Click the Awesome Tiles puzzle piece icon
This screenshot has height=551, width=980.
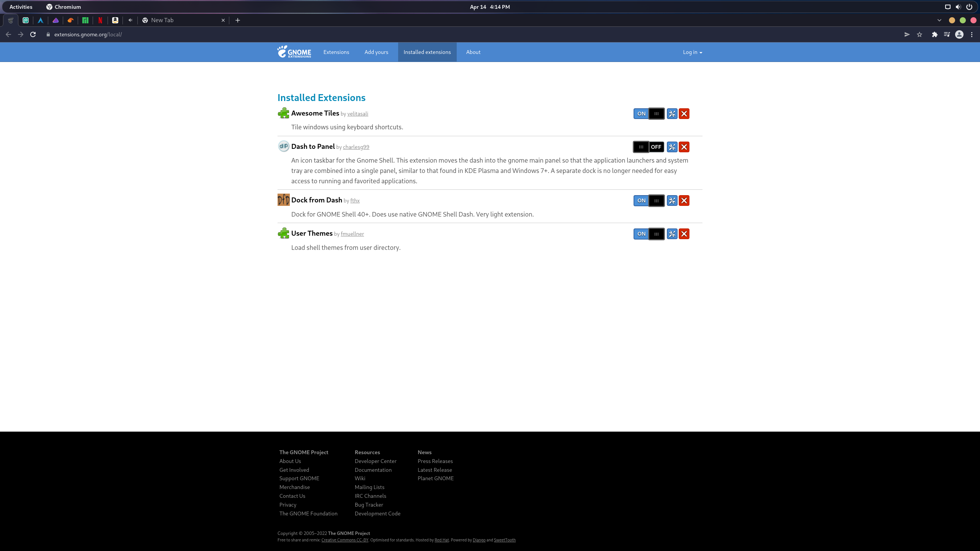[284, 113]
